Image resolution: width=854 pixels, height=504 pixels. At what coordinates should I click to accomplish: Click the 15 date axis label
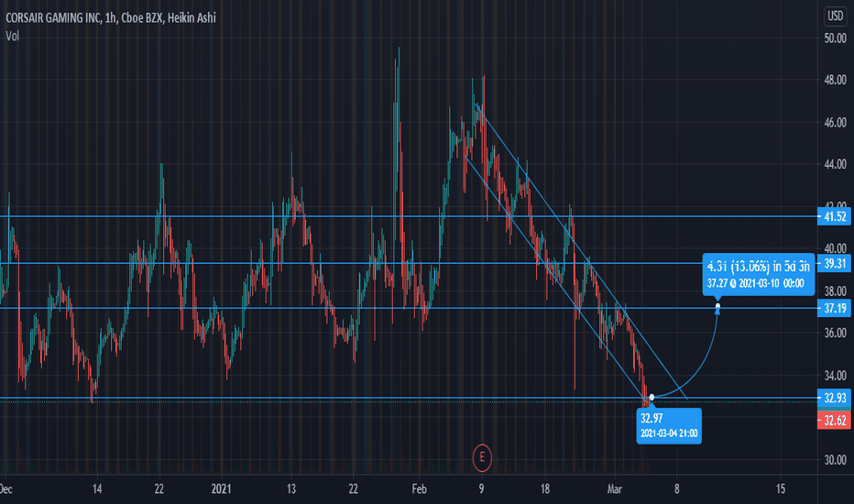point(781,488)
